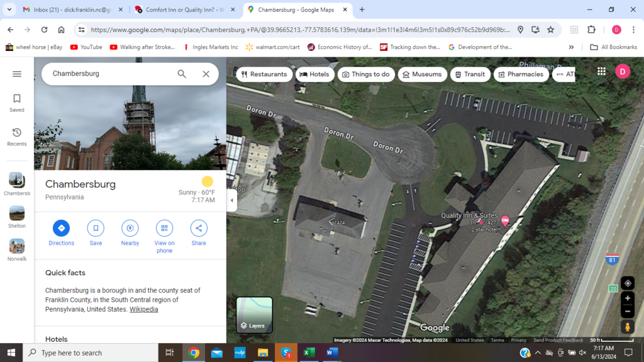Open a new browser tab
The height and width of the screenshot is (362, 644).
pyautogui.click(x=362, y=9)
